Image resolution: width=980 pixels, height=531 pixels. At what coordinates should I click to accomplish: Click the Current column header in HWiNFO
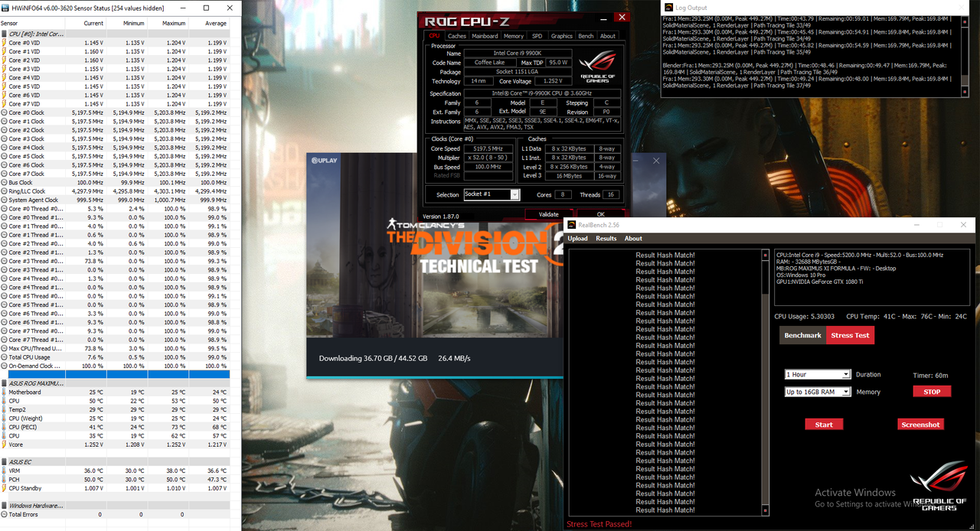[87, 23]
